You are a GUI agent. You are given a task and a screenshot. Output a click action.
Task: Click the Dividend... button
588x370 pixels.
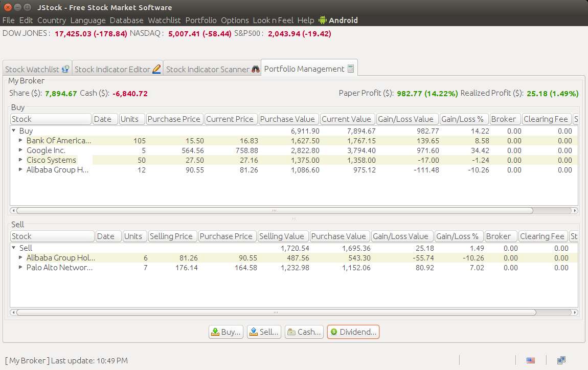click(x=353, y=332)
